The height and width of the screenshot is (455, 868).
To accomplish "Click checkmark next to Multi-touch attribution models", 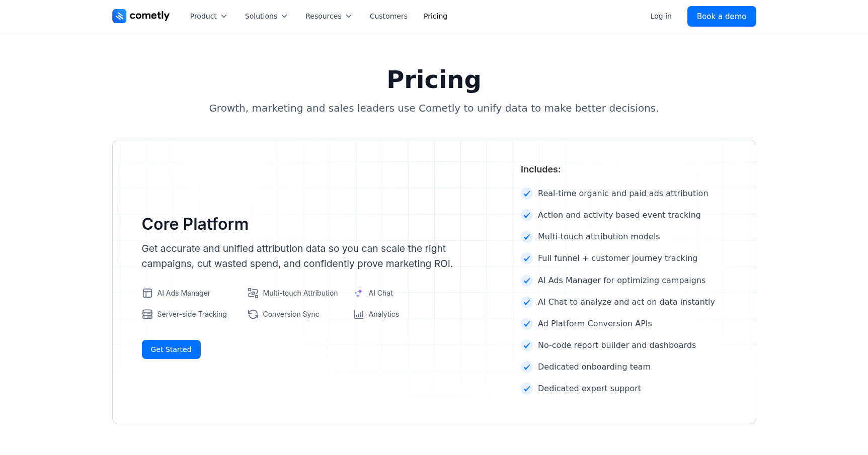I will [527, 237].
